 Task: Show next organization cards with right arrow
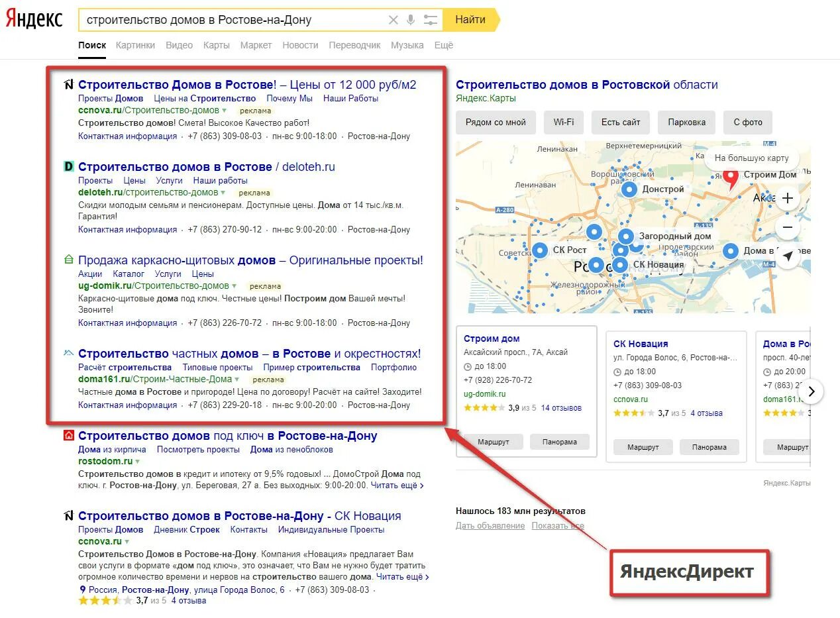[811, 391]
